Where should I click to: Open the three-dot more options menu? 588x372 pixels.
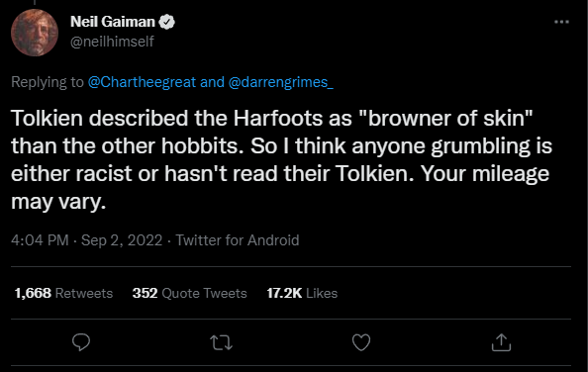(561, 22)
